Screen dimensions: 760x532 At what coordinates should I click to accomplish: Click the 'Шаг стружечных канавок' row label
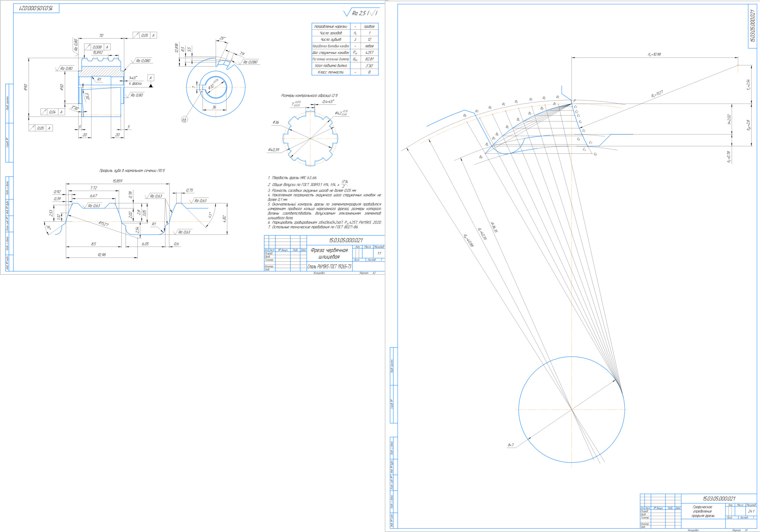coord(331,53)
